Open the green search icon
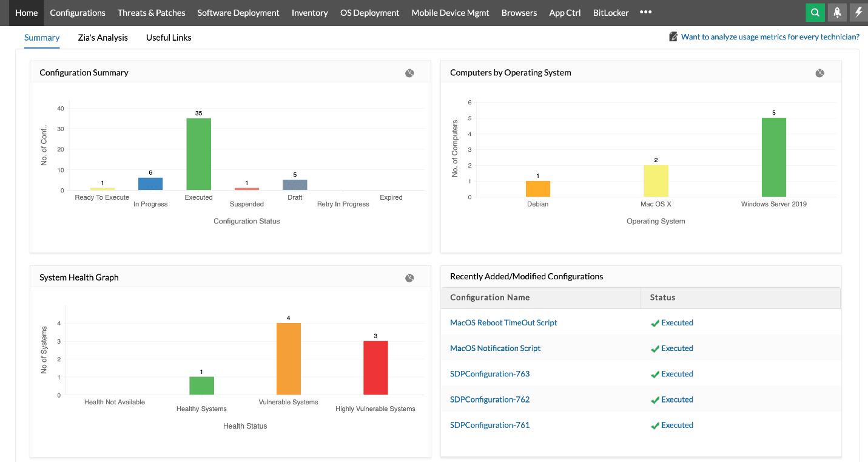Viewport: 868px width, 462px height. tap(815, 12)
